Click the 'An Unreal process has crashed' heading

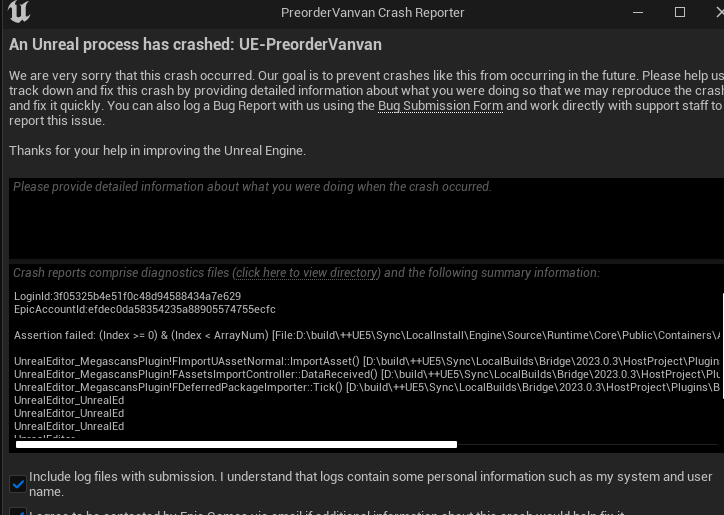point(195,44)
